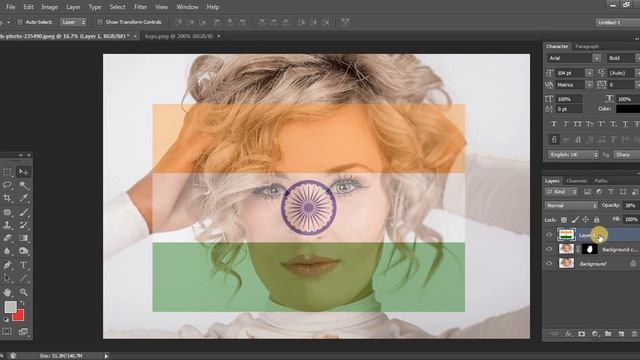Viewport: 640px width, 360px height.
Task: Swap foreground and background colors
Action: tap(22, 304)
